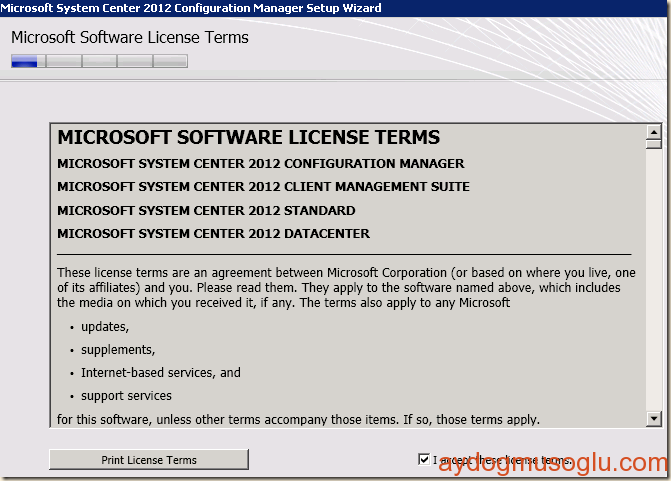Click paragraph starting 'These license terms are'
This screenshot has width=671, height=481.
[x=346, y=288]
